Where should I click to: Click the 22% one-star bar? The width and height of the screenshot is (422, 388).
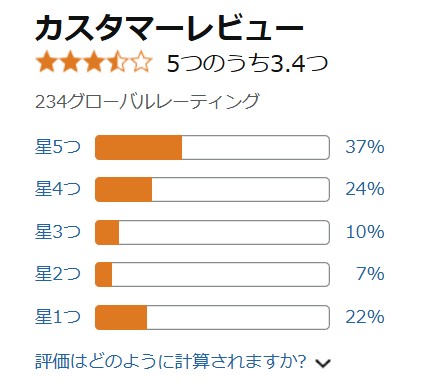212,317
